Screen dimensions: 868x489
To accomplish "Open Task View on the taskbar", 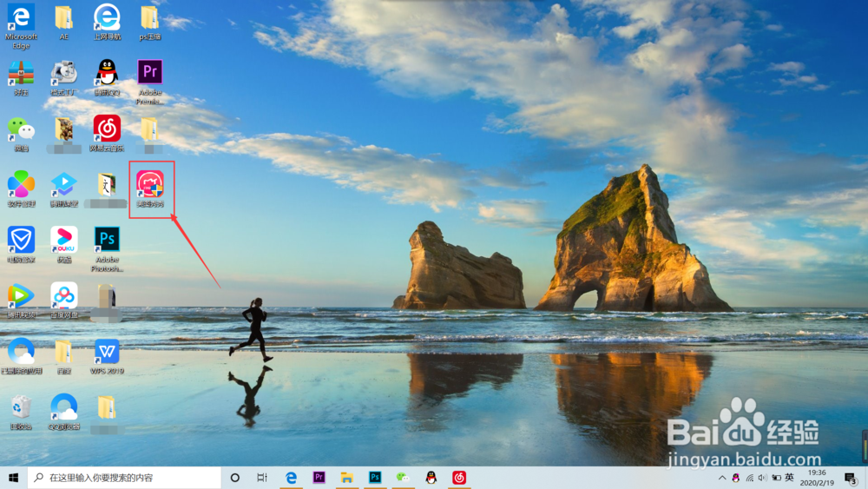I will [x=262, y=478].
